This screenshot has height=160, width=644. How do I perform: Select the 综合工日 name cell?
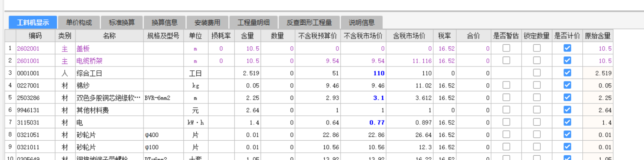[x=109, y=73]
